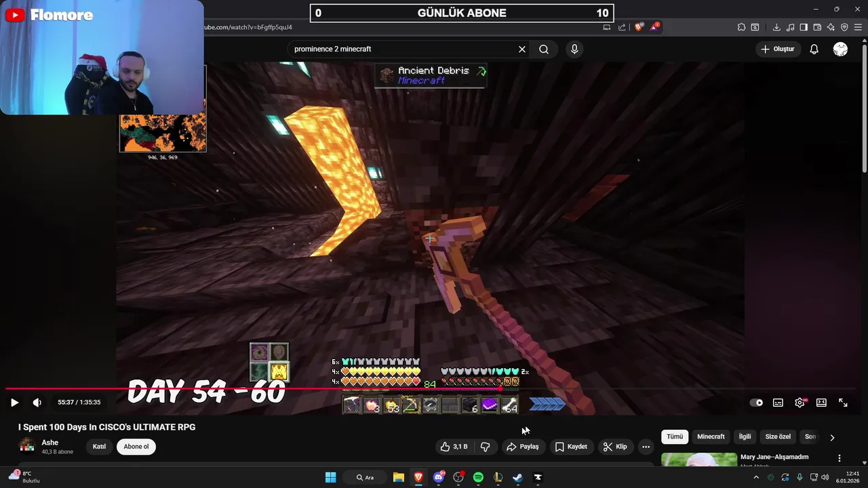Open Brave Wallet icon

click(817, 27)
